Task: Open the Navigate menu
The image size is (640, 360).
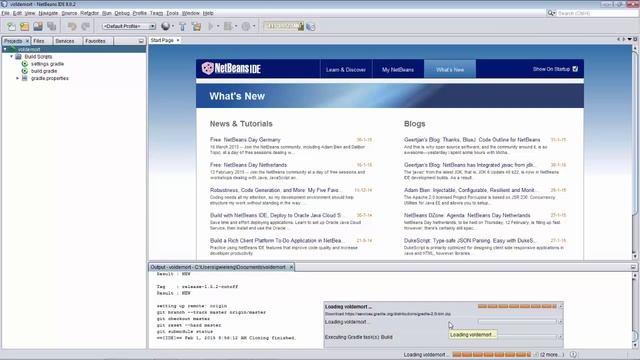Action: tap(48, 13)
